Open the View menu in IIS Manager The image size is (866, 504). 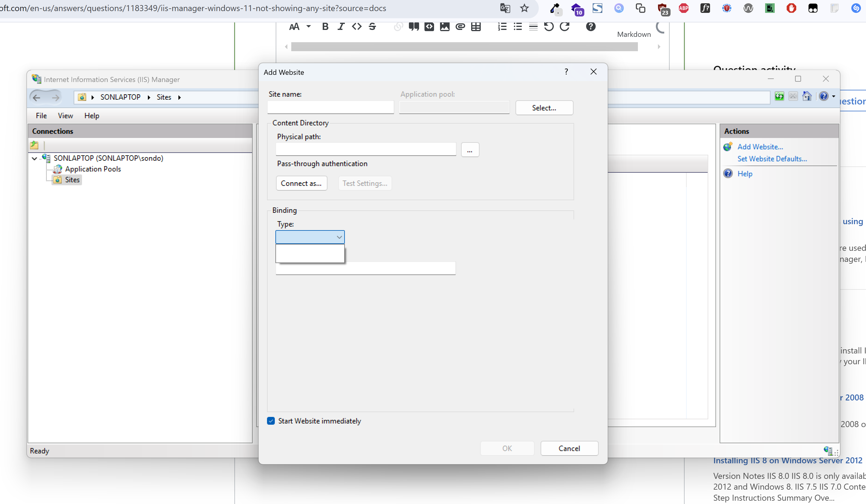[64, 115]
